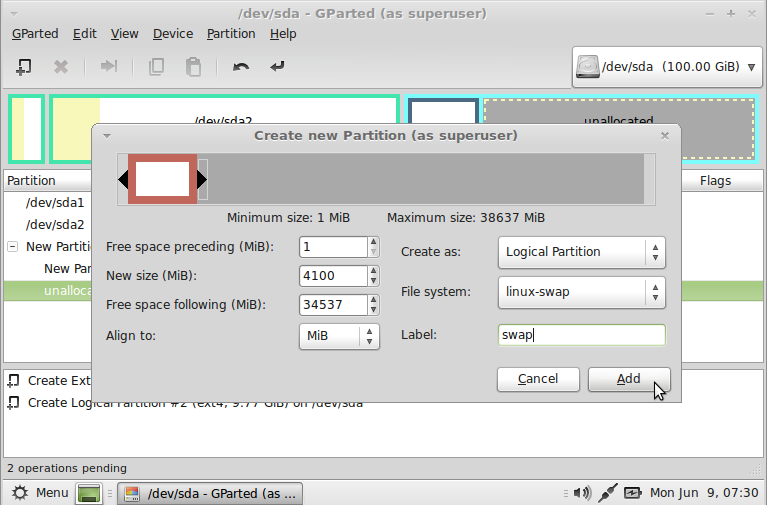
Task: Click the Add button
Action: [629, 379]
